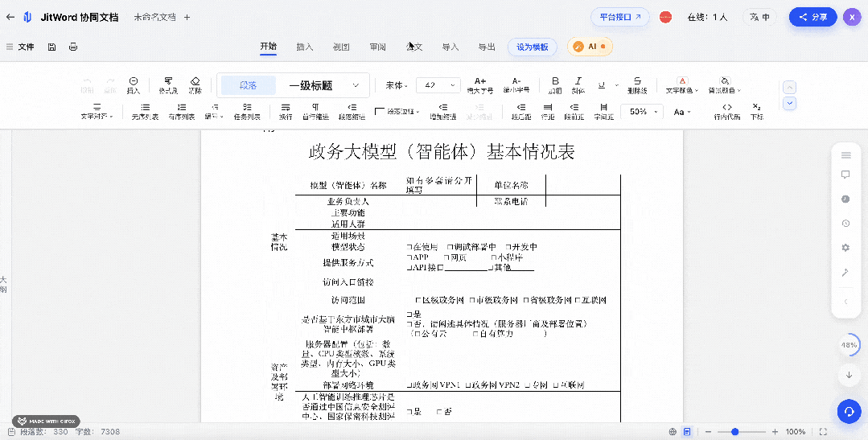868x440 pixels.
Task: Insert inline code 行内代码
Action: (x=727, y=111)
